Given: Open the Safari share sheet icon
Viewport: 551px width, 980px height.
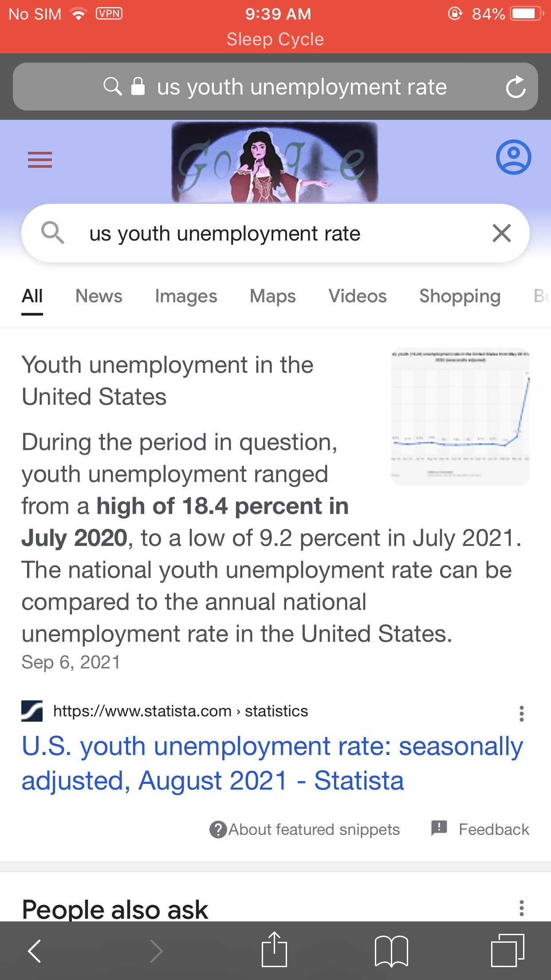Looking at the screenshot, I should (275, 949).
